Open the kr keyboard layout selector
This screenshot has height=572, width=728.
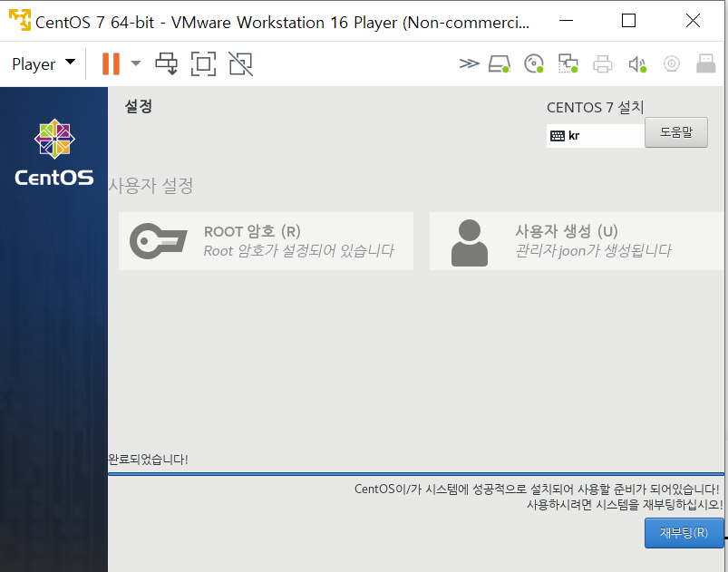(596, 136)
